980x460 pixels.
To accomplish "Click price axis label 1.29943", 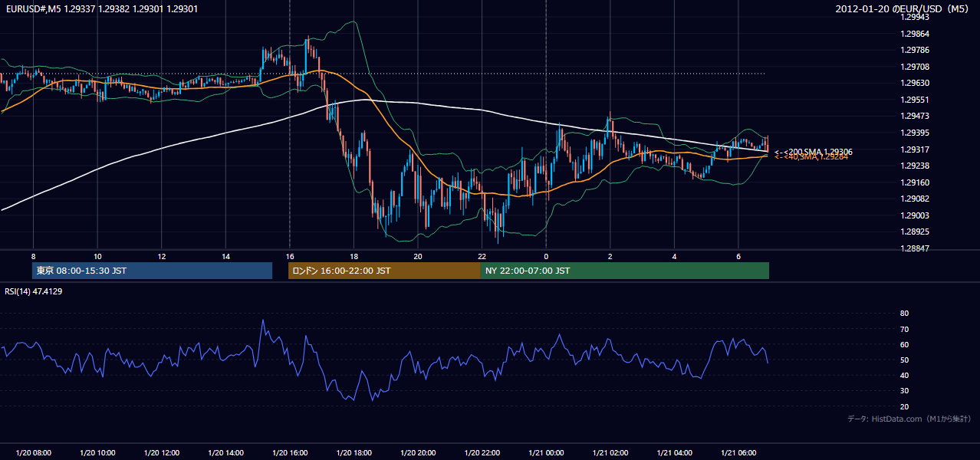I will (x=916, y=17).
